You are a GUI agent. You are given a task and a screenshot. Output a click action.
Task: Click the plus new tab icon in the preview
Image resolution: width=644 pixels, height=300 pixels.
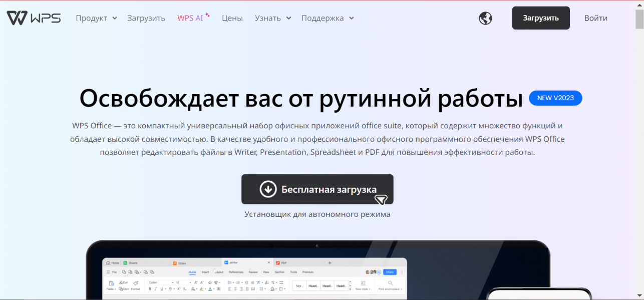coord(330,262)
